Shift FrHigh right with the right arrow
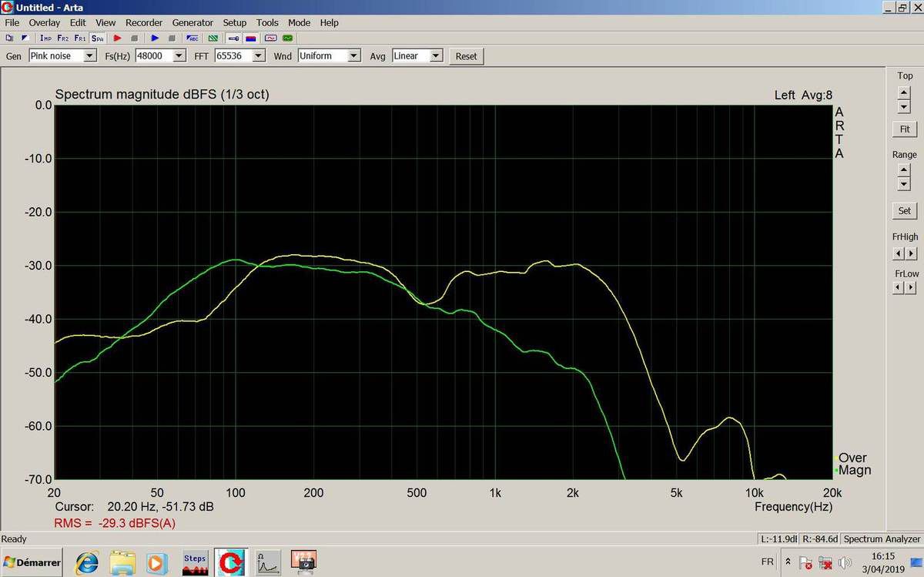Viewport: 924px width, 577px height. 912,253
